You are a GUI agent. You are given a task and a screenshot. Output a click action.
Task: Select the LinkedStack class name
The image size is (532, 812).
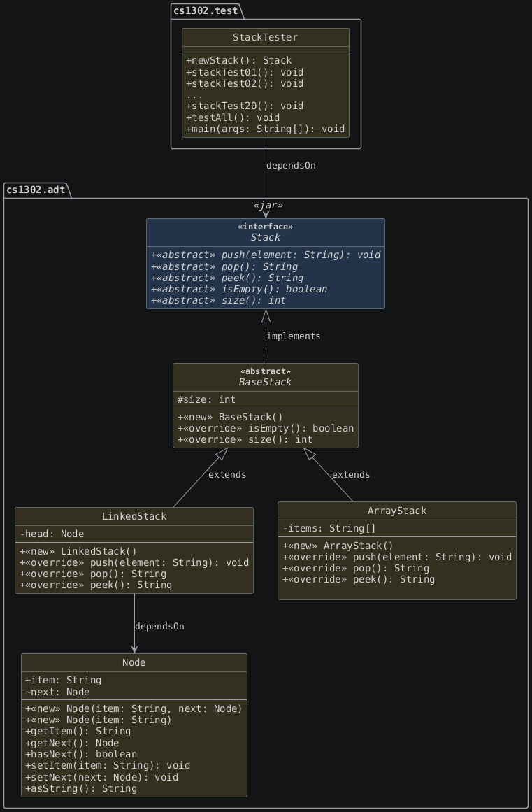134,516
